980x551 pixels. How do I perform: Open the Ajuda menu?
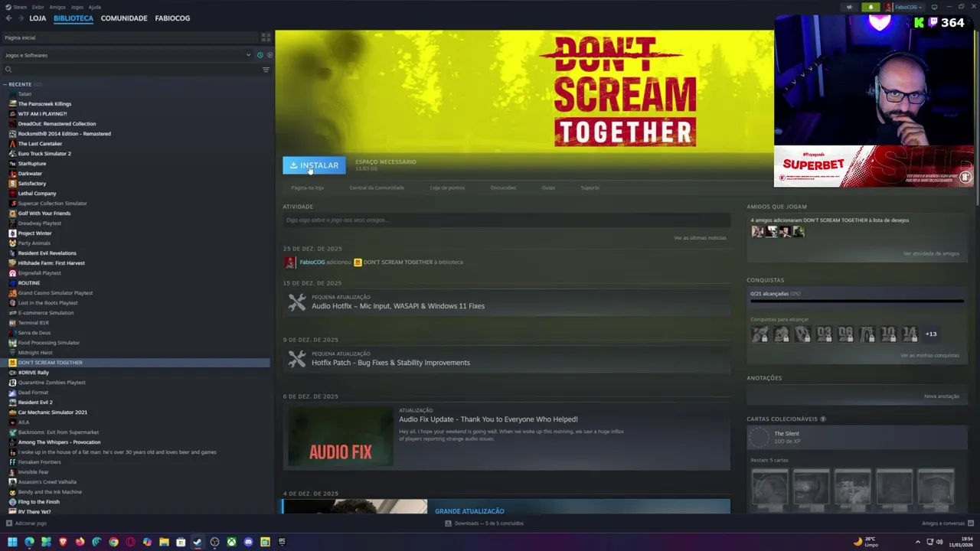point(95,7)
